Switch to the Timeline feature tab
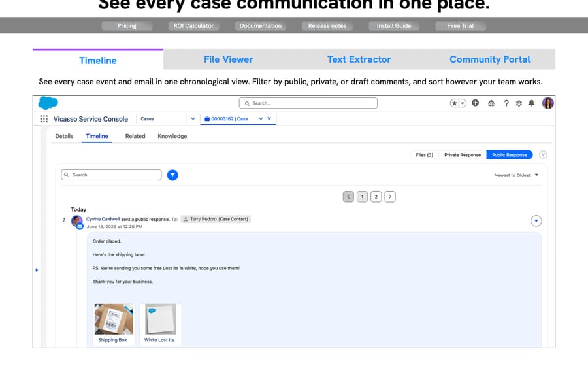The height and width of the screenshot is (368, 588). [98, 60]
